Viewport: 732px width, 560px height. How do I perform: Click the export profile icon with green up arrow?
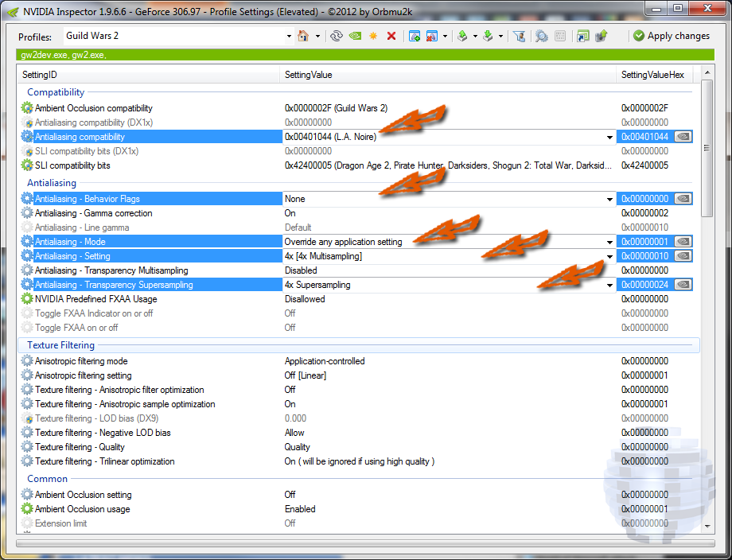pos(462,36)
